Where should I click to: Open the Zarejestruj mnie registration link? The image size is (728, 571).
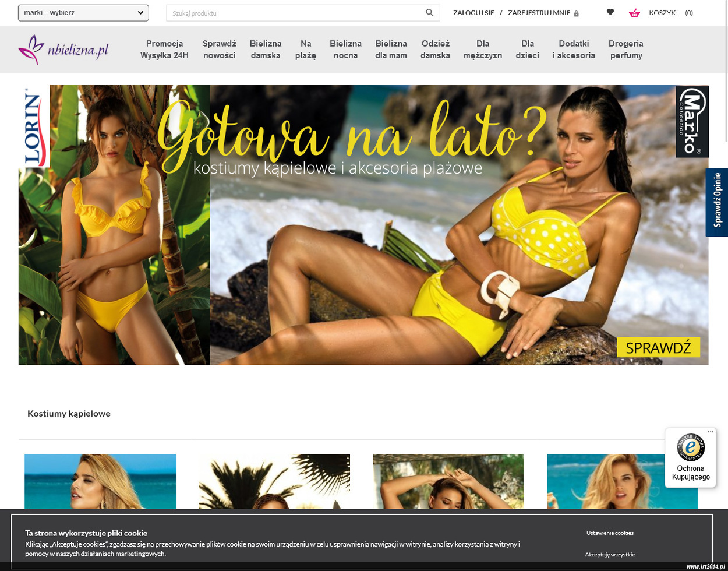pos(539,13)
